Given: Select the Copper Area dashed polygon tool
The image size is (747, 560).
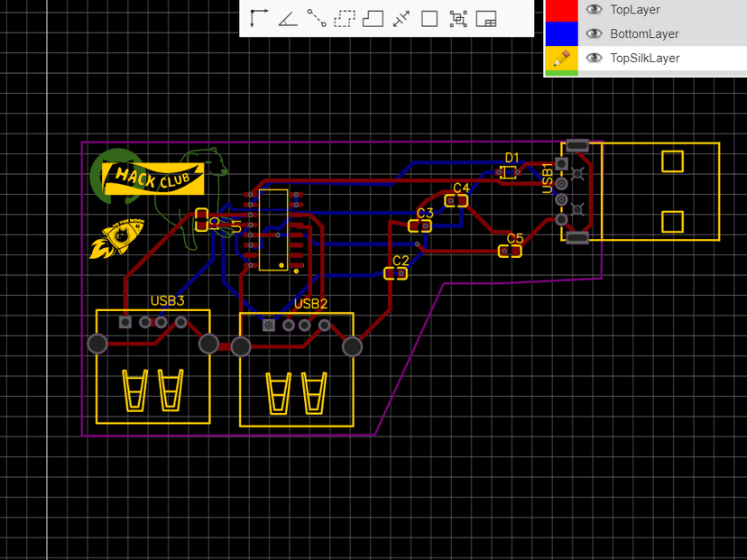Looking at the screenshot, I should 345,19.
